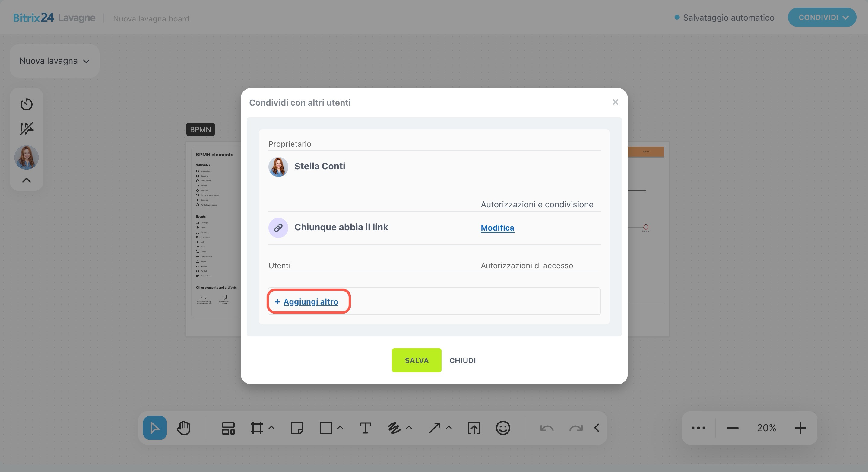Open the Nuova lavagna dropdown
Image resolution: width=868 pixels, height=472 pixels.
coord(55,61)
